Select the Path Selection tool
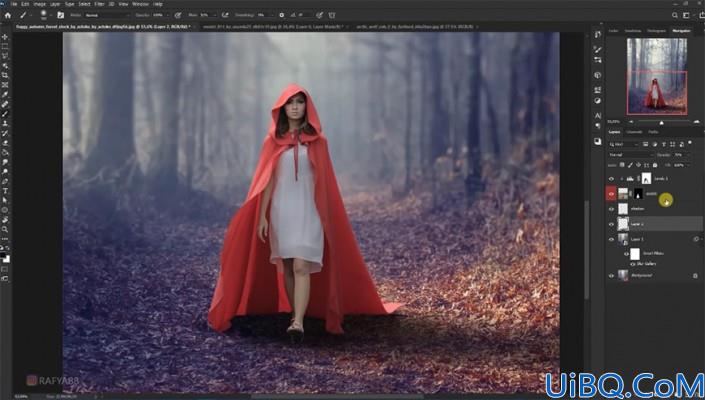This screenshot has height=400, width=705. (5, 200)
